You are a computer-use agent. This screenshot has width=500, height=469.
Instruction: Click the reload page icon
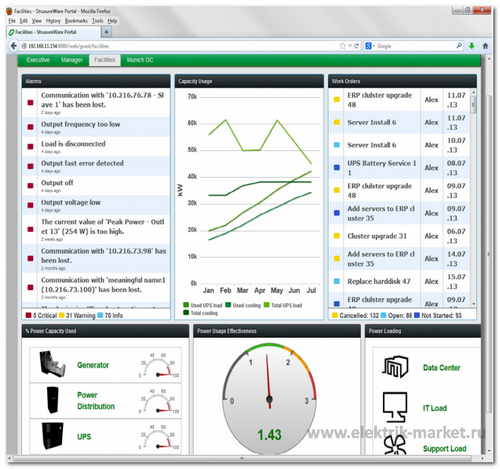tap(356, 46)
